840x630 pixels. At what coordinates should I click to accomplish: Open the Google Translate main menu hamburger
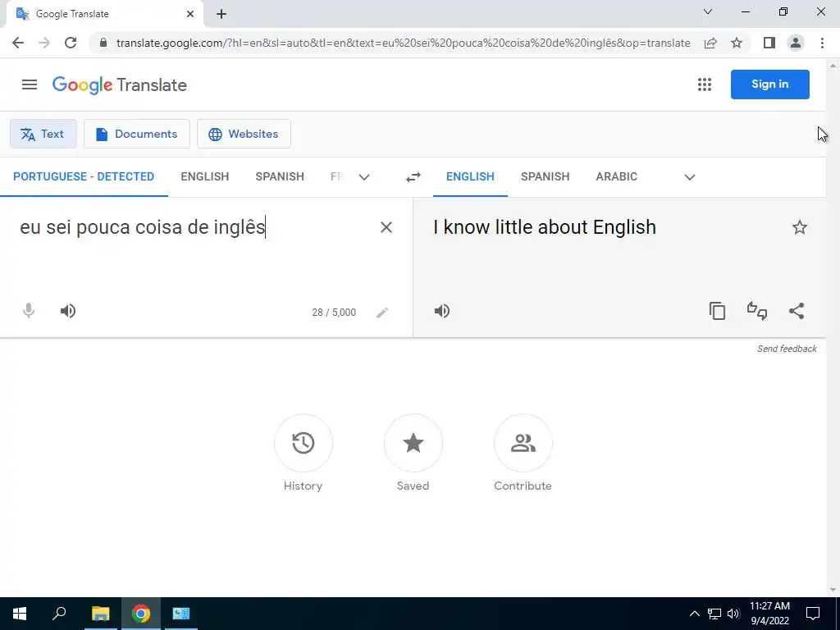(x=30, y=84)
